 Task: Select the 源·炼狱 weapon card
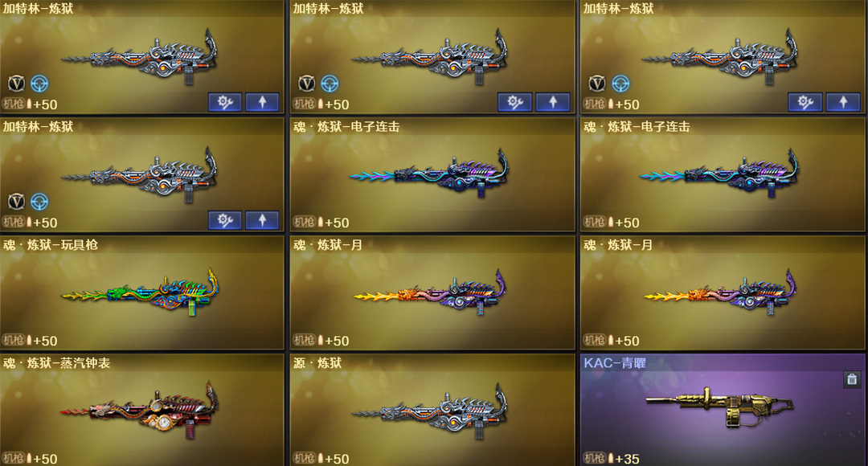pos(432,410)
